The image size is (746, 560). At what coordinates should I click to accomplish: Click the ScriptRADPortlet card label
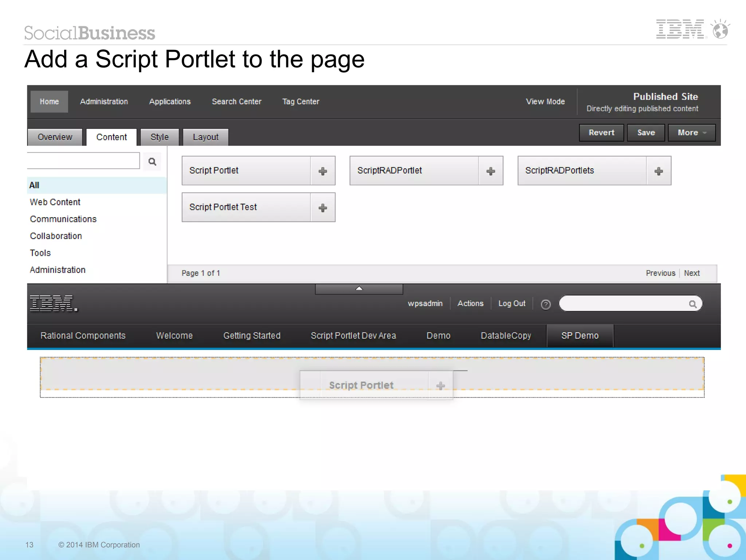click(x=389, y=170)
